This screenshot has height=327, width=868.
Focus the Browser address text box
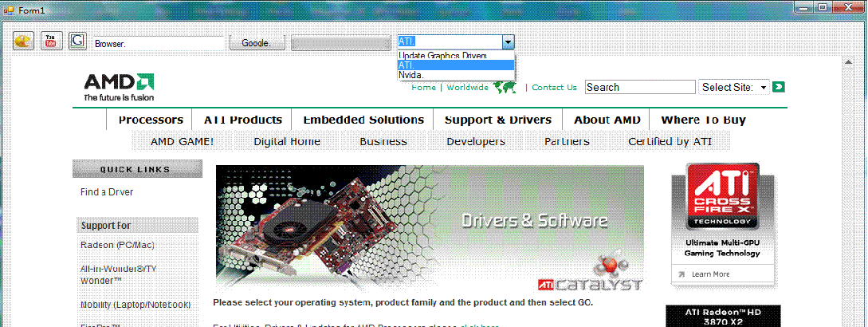tap(159, 43)
